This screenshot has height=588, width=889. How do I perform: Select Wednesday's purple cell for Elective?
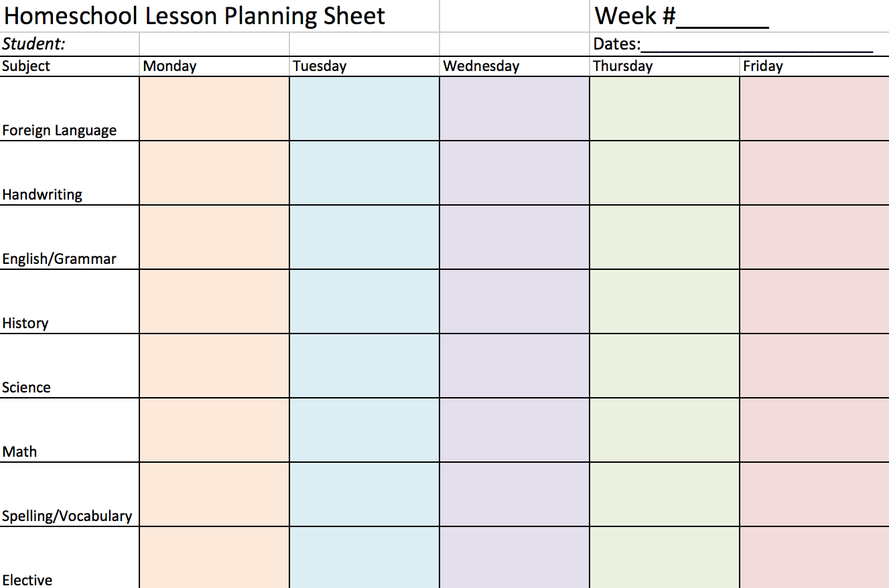[x=515, y=557]
